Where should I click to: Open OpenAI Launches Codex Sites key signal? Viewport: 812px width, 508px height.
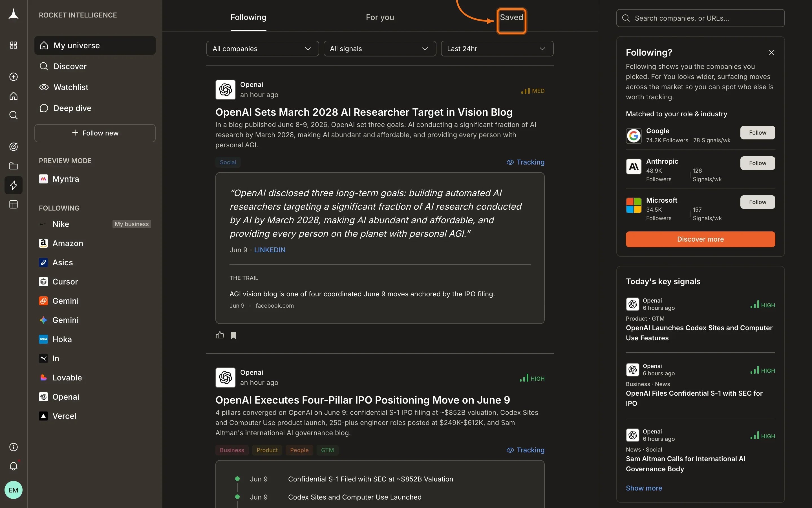pos(699,333)
